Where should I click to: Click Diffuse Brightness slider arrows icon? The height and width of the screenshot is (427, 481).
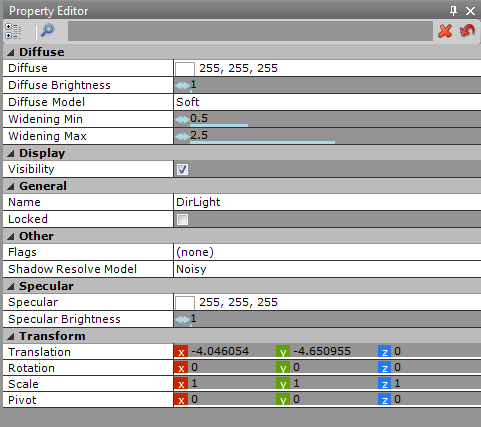182,86
